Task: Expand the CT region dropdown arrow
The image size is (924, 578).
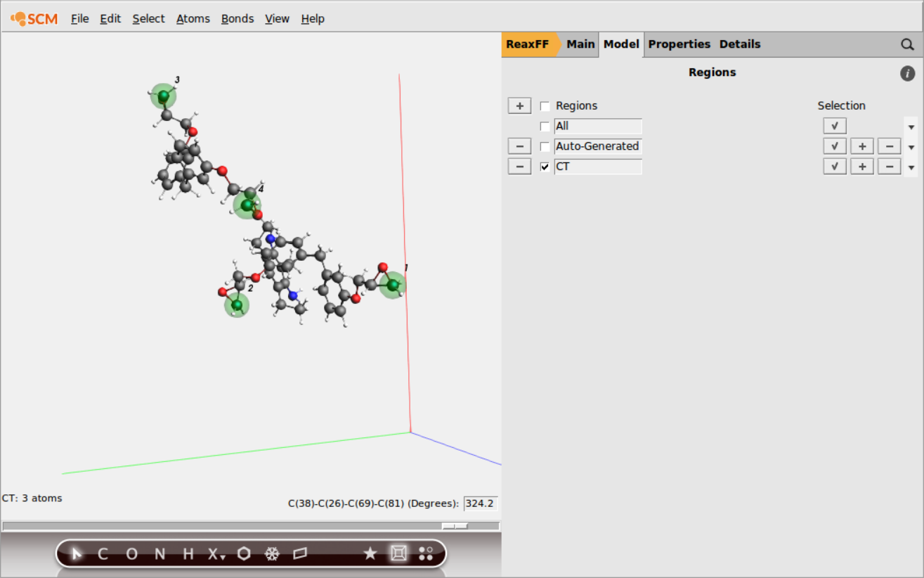Action: [x=911, y=168]
